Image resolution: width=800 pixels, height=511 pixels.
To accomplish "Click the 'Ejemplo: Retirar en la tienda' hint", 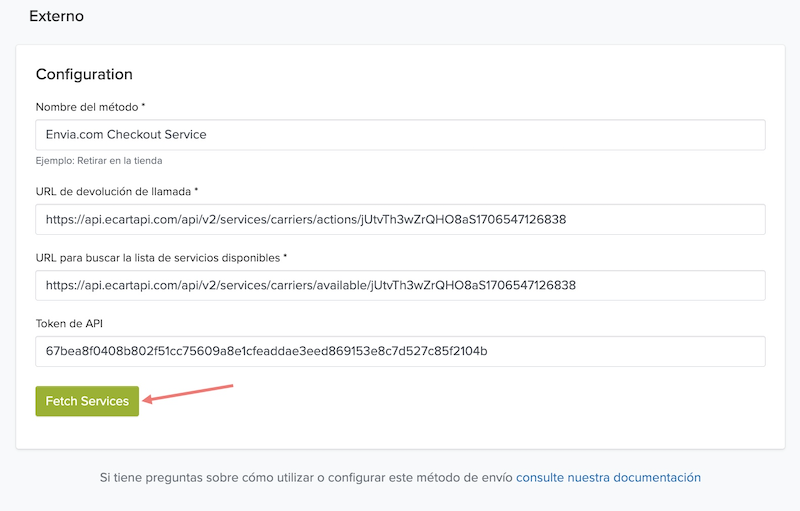I will pos(99,160).
